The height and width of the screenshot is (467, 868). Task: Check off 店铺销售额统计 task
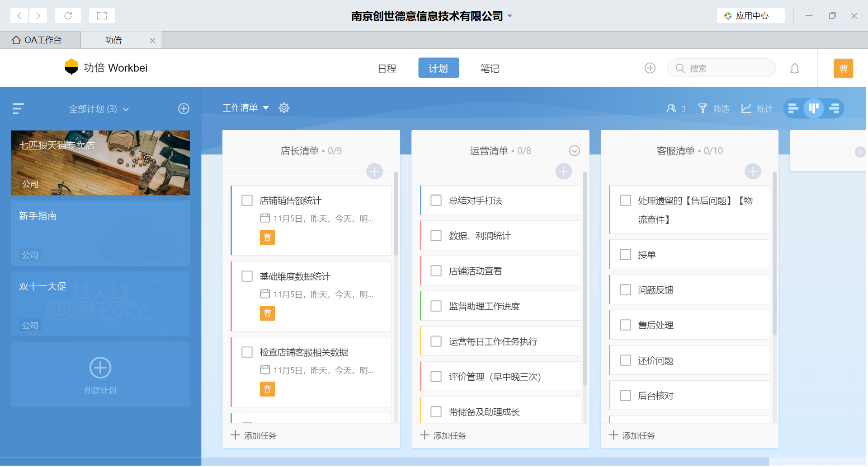(x=247, y=201)
